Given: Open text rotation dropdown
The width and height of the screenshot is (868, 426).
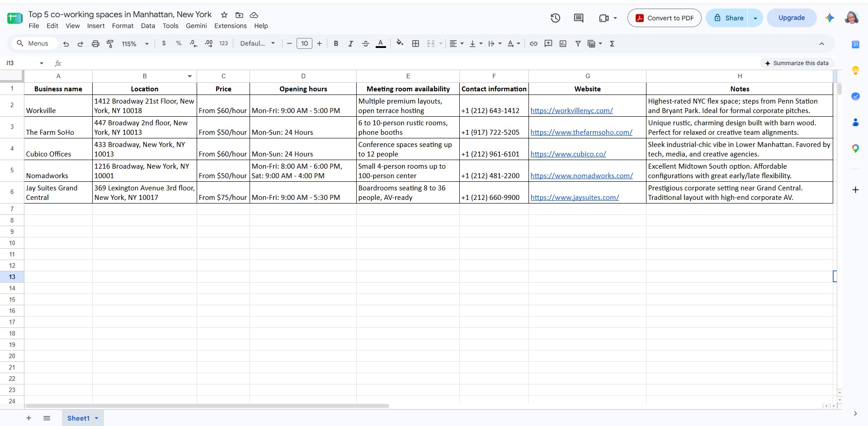Looking at the screenshot, I should pyautogui.click(x=514, y=43).
